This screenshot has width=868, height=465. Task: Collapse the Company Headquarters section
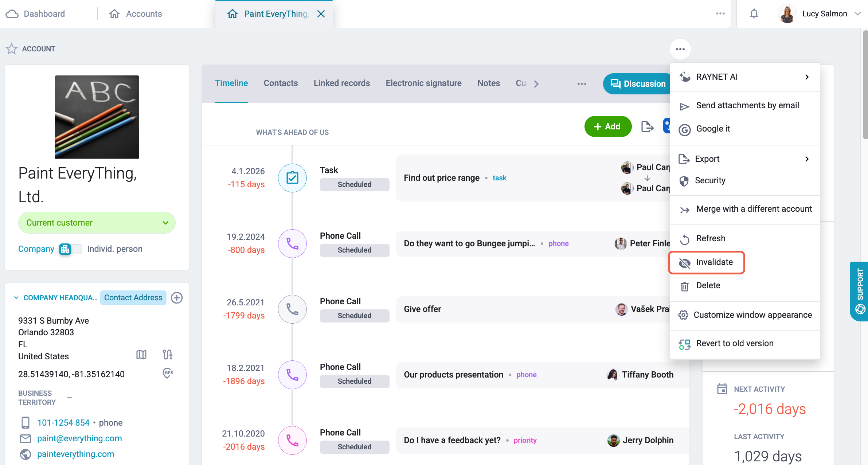(16, 298)
